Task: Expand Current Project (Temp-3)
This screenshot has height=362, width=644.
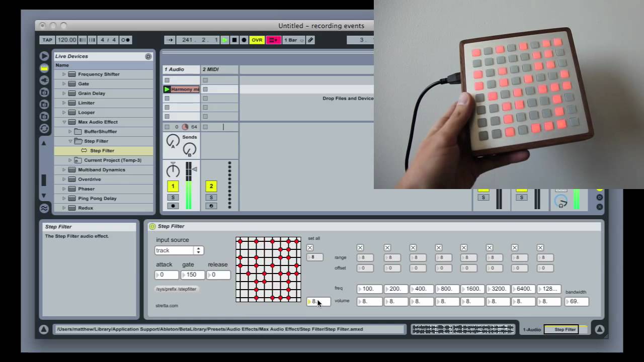Action: (x=70, y=160)
